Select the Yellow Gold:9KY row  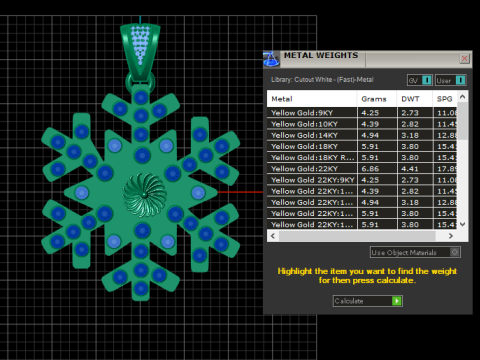click(362, 113)
